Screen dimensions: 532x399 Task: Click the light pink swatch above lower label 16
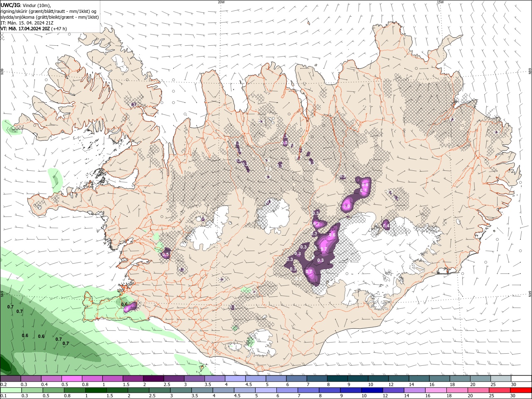[x=436, y=390]
